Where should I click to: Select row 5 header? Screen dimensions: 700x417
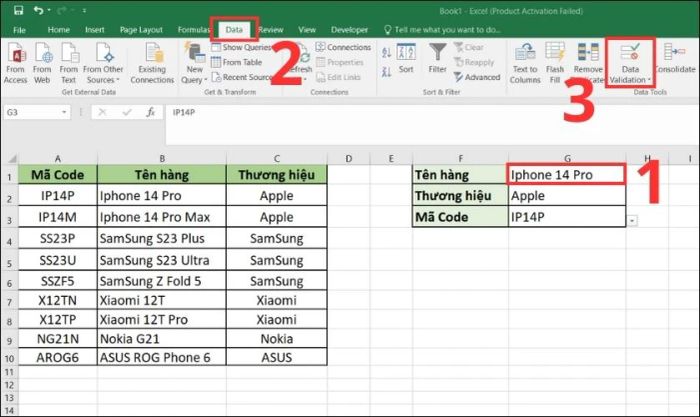point(9,260)
